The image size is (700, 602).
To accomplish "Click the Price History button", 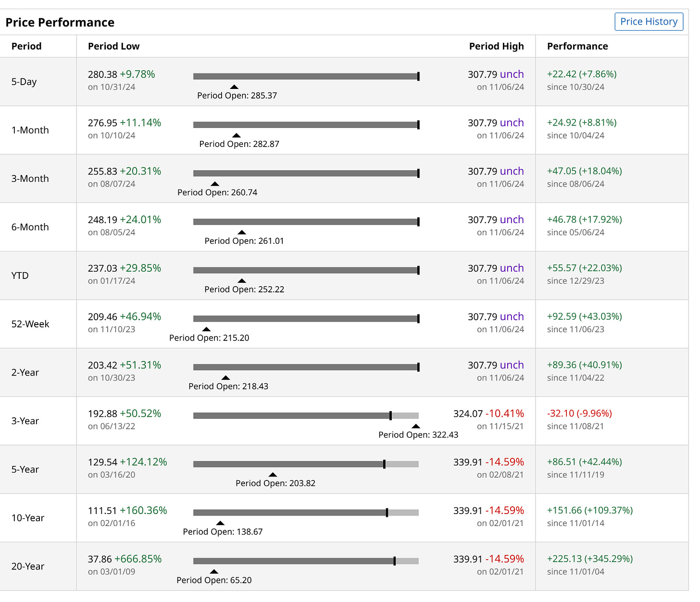I will 649,22.
